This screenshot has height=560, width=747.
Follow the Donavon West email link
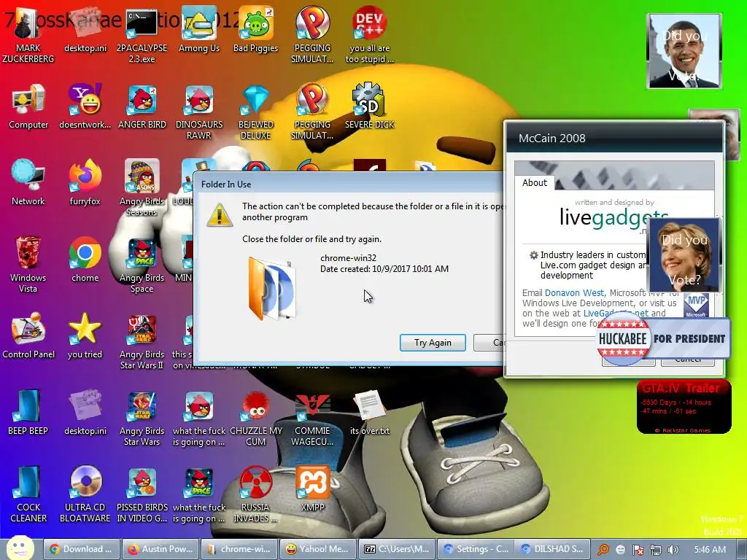coord(574,293)
